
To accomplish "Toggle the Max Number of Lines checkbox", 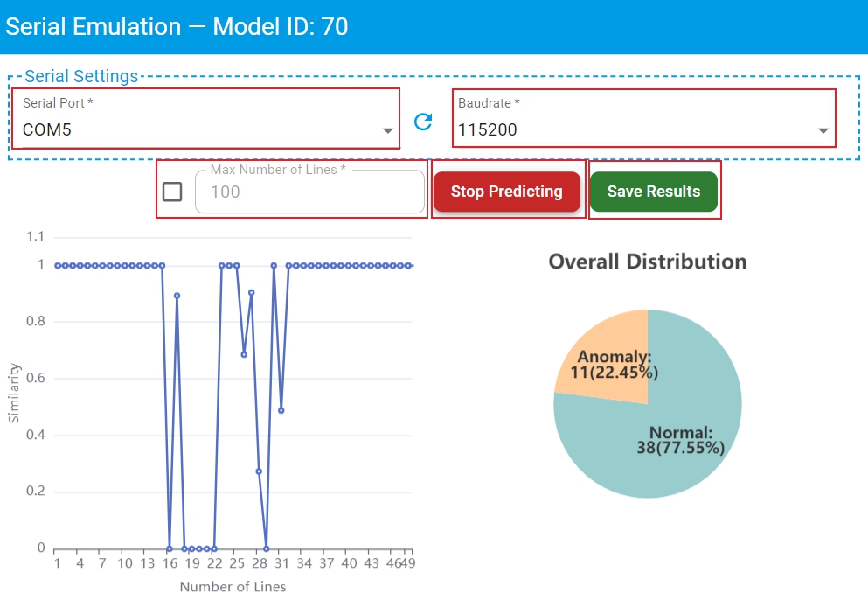I will 172,192.
